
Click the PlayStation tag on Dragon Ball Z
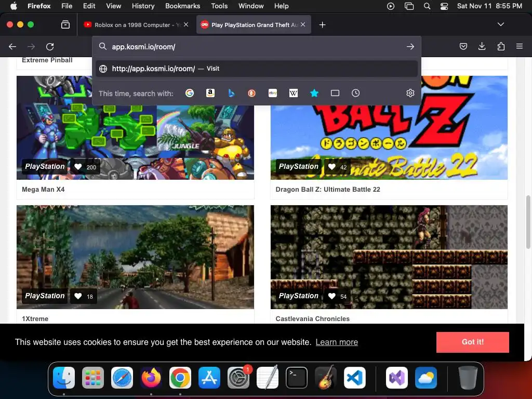click(299, 167)
